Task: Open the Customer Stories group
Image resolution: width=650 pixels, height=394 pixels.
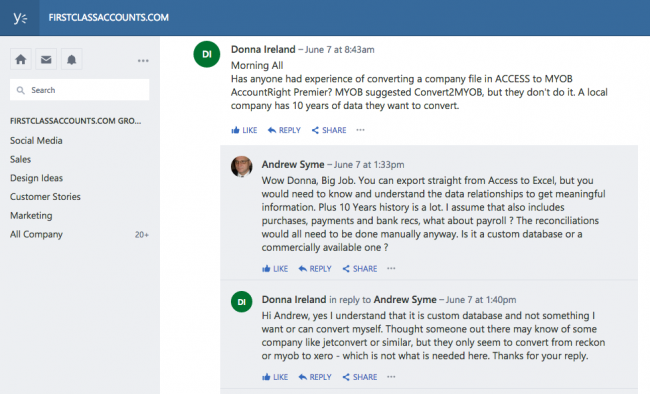Action: click(x=45, y=197)
